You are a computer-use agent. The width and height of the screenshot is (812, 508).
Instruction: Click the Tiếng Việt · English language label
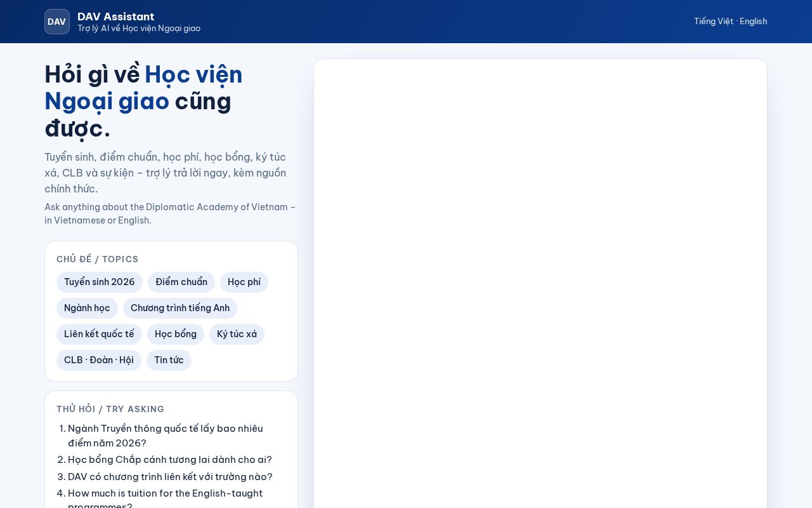[730, 21]
